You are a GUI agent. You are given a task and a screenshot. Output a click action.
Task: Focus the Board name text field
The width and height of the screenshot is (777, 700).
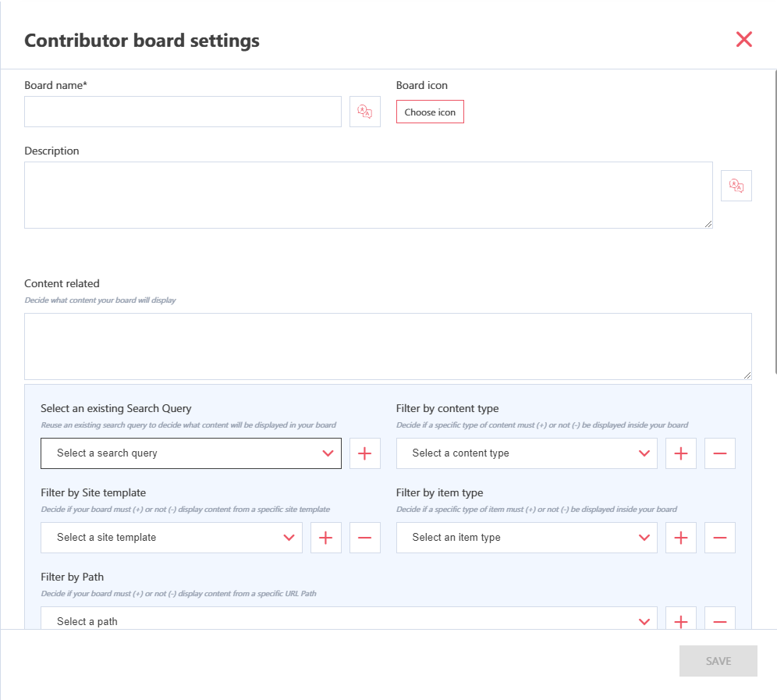click(183, 112)
